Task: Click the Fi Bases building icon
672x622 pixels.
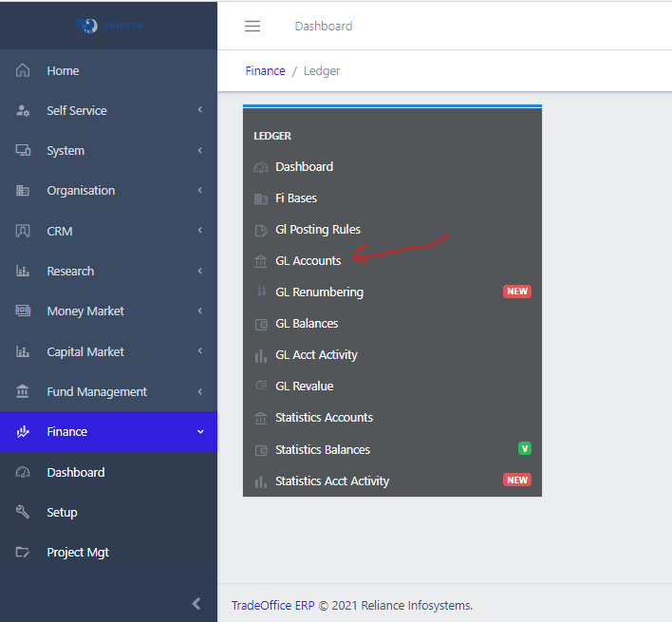Action: coord(261,198)
